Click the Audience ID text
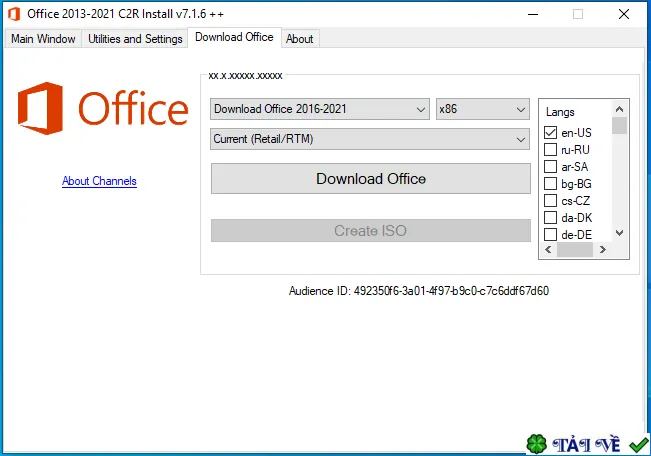Image resolution: width=651 pixels, height=456 pixels. click(x=419, y=291)
